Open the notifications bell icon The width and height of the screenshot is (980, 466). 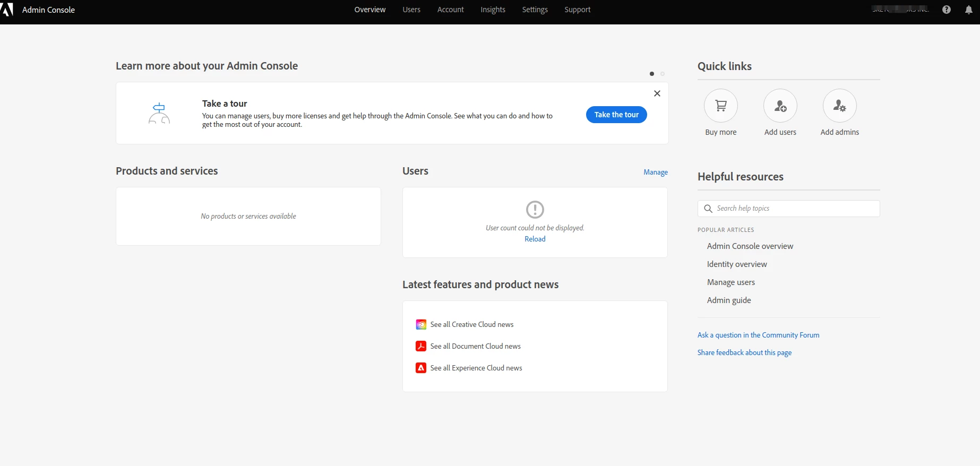coord(969,10)
